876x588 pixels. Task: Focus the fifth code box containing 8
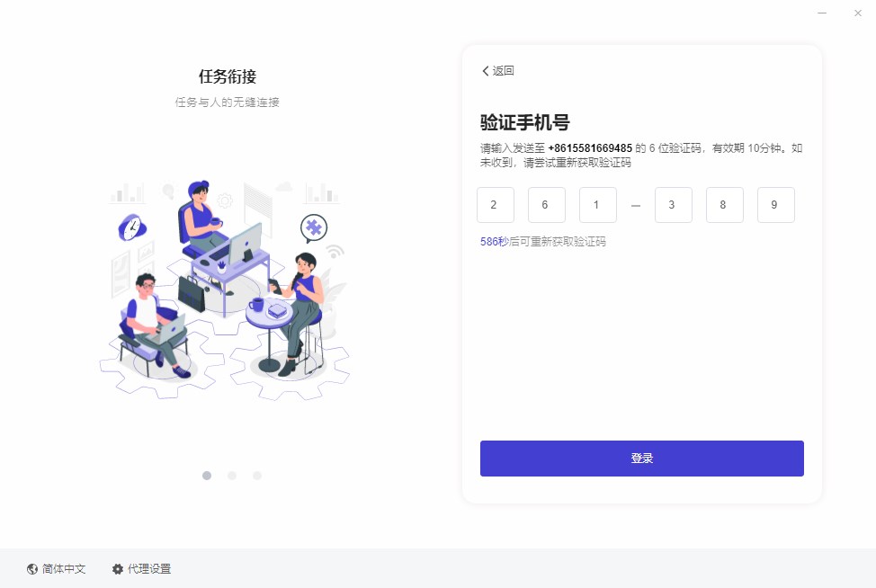pos(725,205)
